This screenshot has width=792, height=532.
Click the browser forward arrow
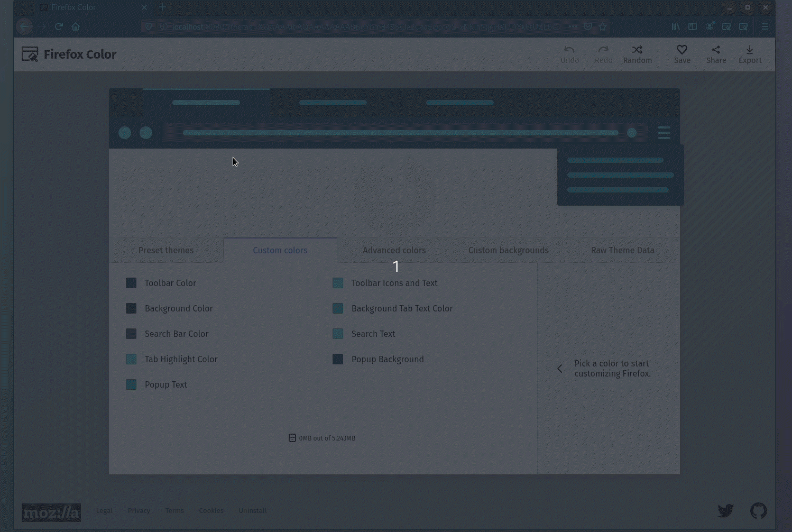click(x=42, y=26)
